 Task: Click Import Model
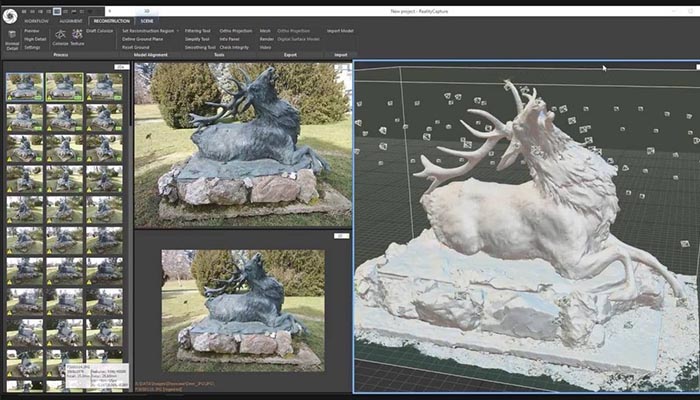pos(340,31)
